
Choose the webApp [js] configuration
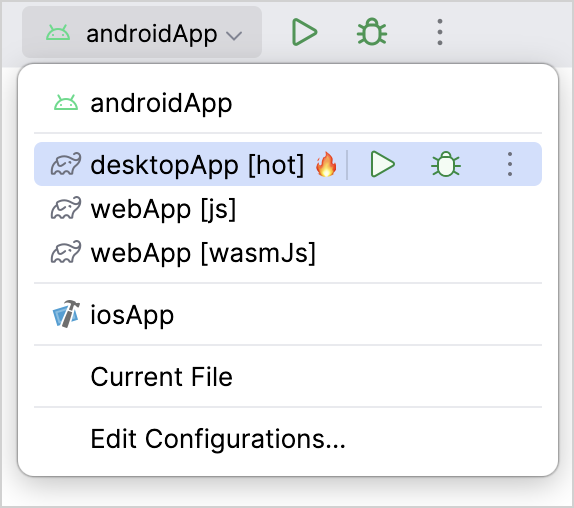[288, 209]
